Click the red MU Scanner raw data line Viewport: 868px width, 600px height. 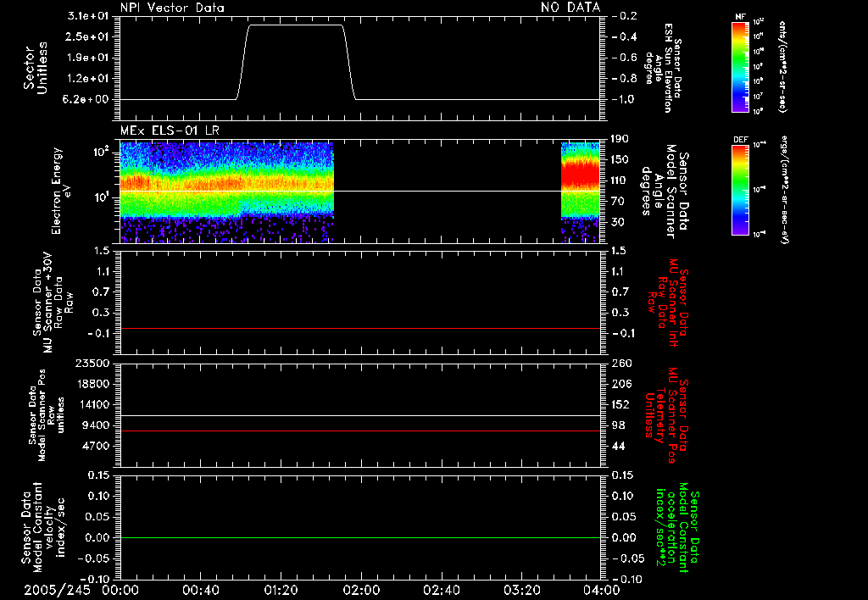click(359, 328)
